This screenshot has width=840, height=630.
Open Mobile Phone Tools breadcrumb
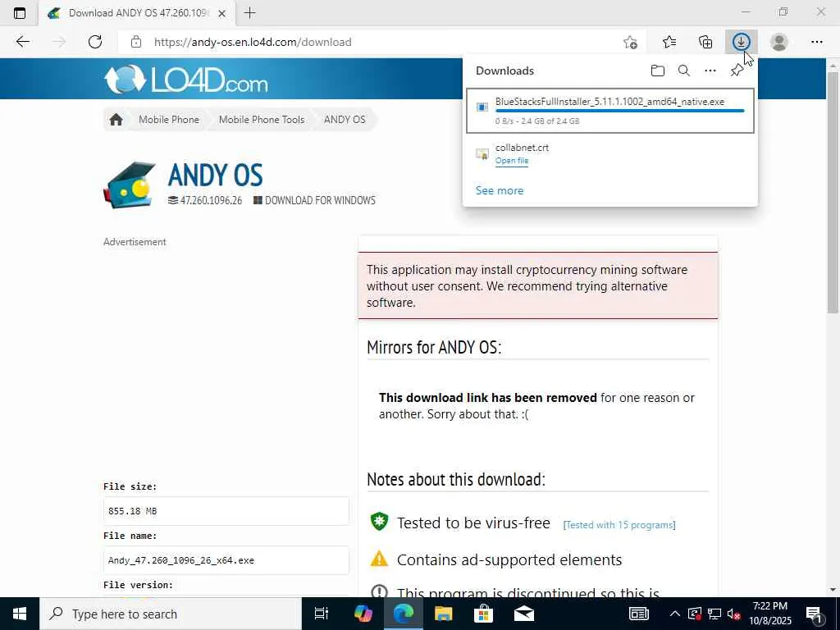click(262, 120)
